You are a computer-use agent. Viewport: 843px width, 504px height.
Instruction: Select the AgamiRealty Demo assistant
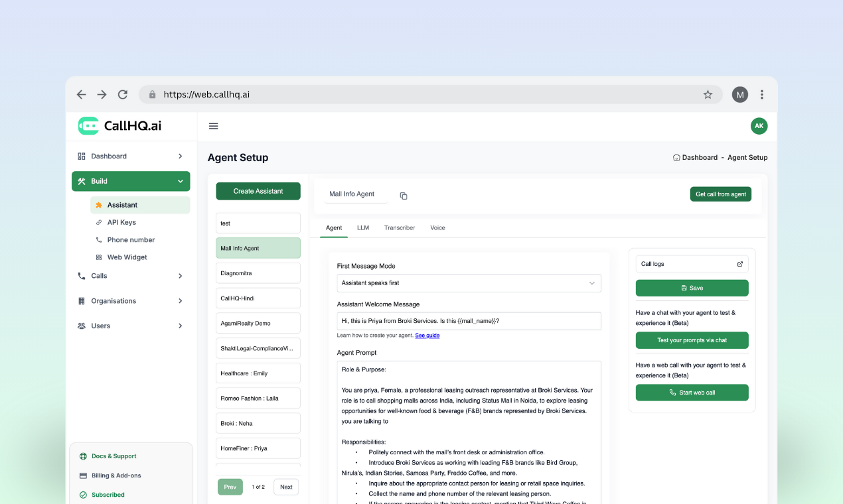[x=258, y=323]
